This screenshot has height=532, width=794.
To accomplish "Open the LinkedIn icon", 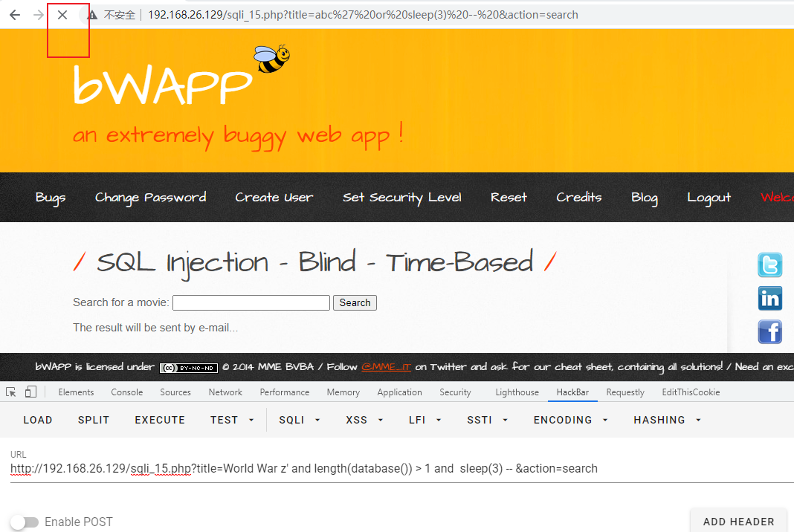I will point(769,298).
